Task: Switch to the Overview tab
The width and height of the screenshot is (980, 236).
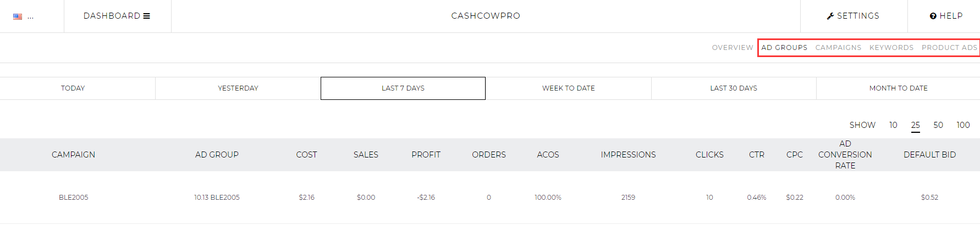Action: pos(733,48)
